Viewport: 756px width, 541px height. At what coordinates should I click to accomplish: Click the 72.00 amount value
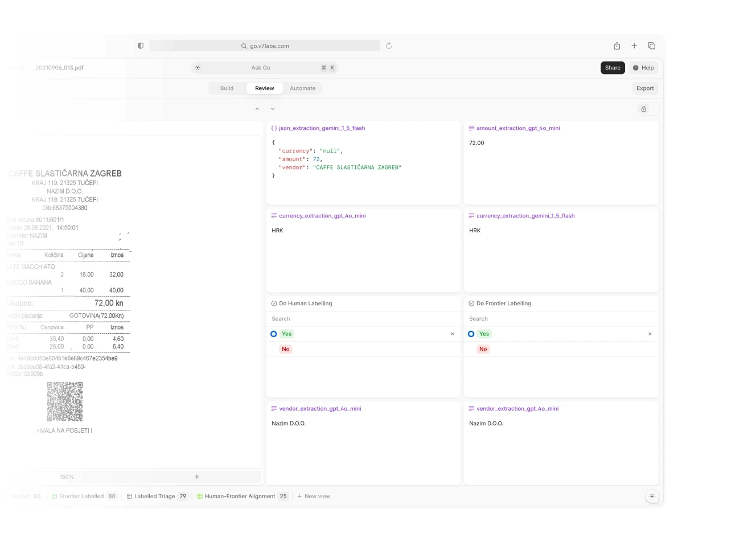tap(476, 143)
